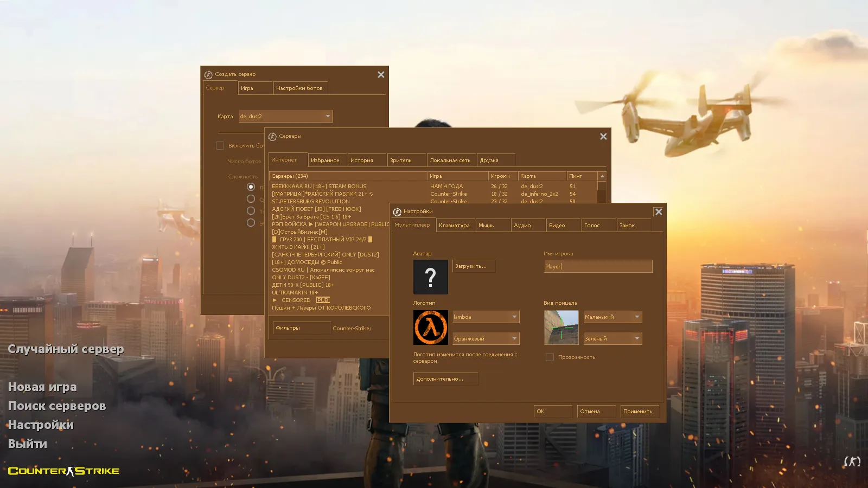
Task: Click the Counter-Strike icon in bottom-right corner
Action: pyautogui.click(x=853, y=462)
